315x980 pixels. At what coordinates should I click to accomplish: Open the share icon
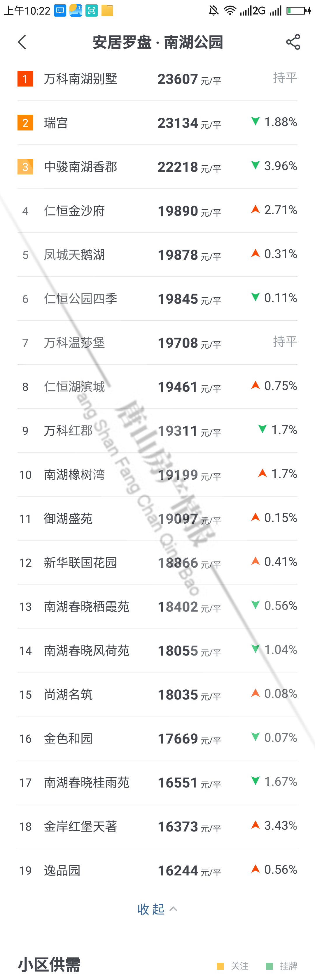(x=293, y=42)
